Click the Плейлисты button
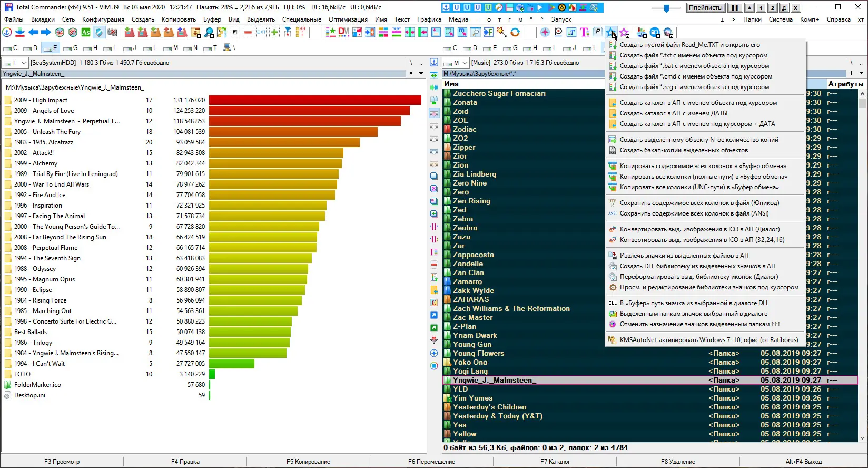The height and width of the screenshot is (468, 868). point(705,8)
